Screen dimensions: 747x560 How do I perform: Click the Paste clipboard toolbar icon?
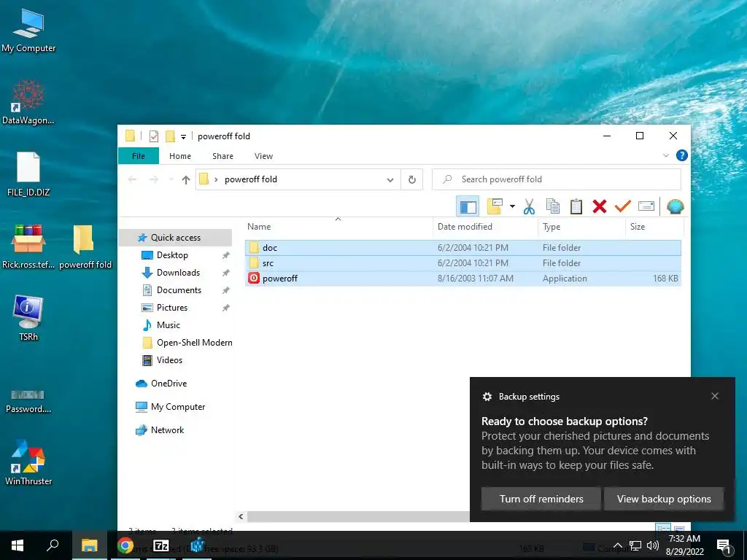(576, 206)
